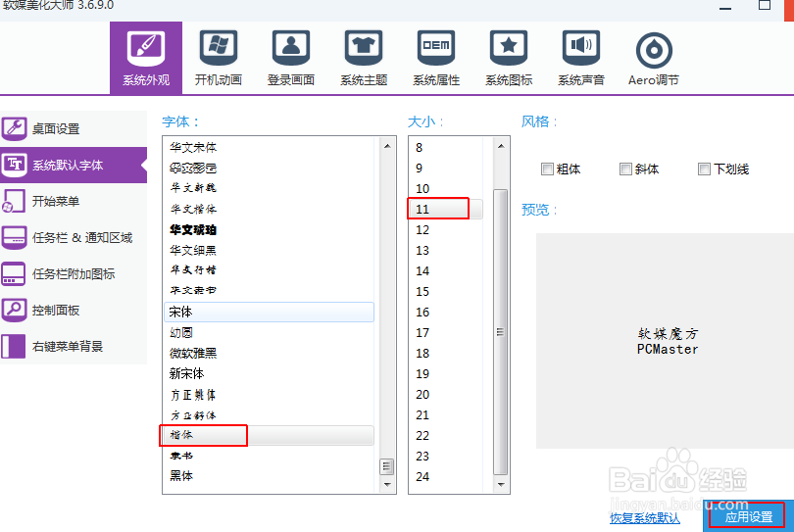Open the 开机动画 boot animation icon
The width and height of the screenshot is (794, 532).
219,49
